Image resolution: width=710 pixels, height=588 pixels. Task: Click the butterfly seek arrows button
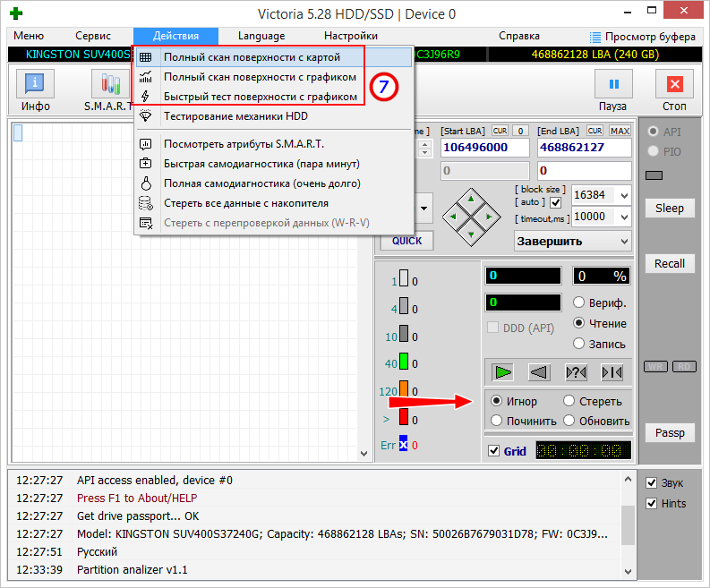[612, 372]
